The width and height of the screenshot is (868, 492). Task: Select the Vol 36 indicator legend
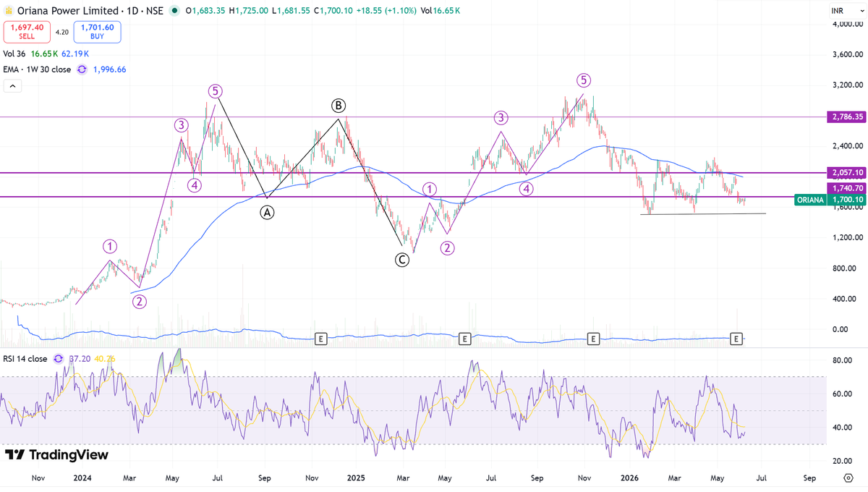pos(14,54)
